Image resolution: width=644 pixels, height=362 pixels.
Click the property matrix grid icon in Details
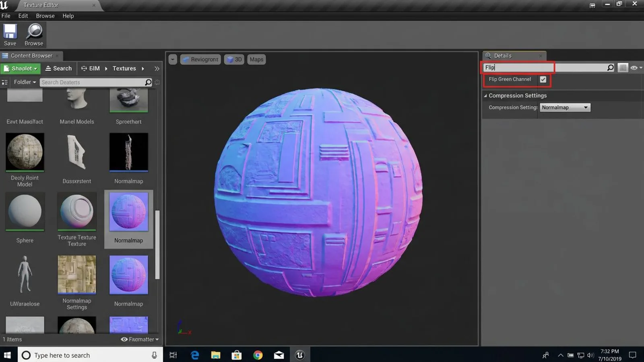click(623, 68)
